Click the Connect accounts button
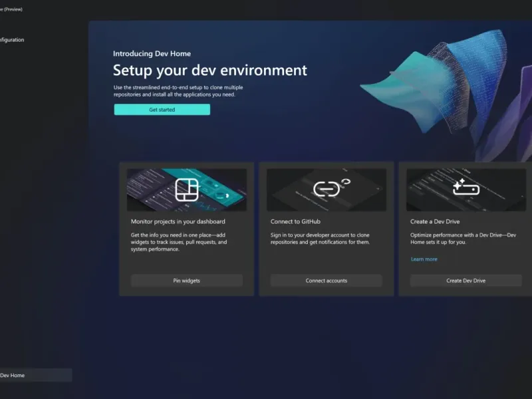 327,281
